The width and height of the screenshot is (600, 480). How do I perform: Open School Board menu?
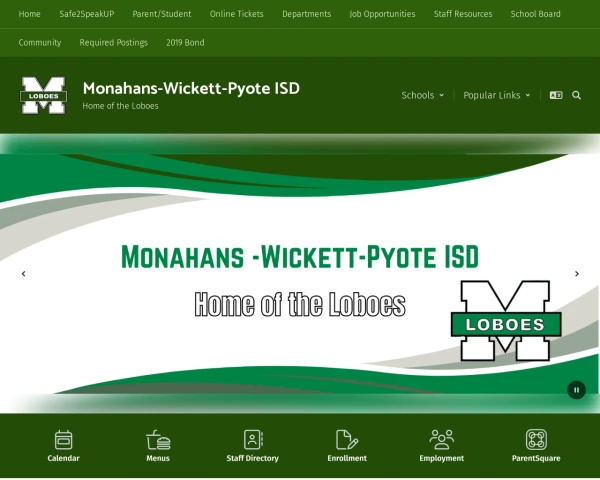click(535, 14)
